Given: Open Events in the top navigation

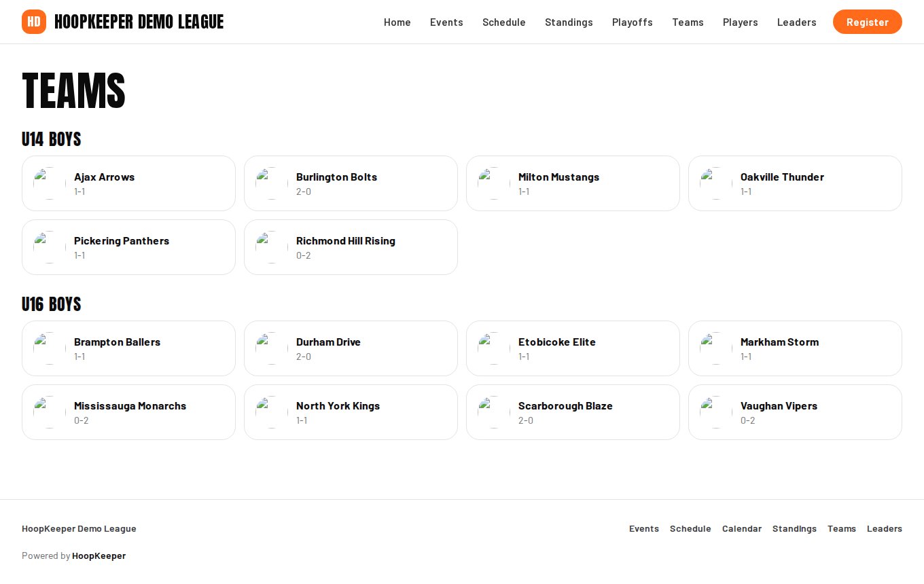Looking at the screenshot, I should 446,22.
